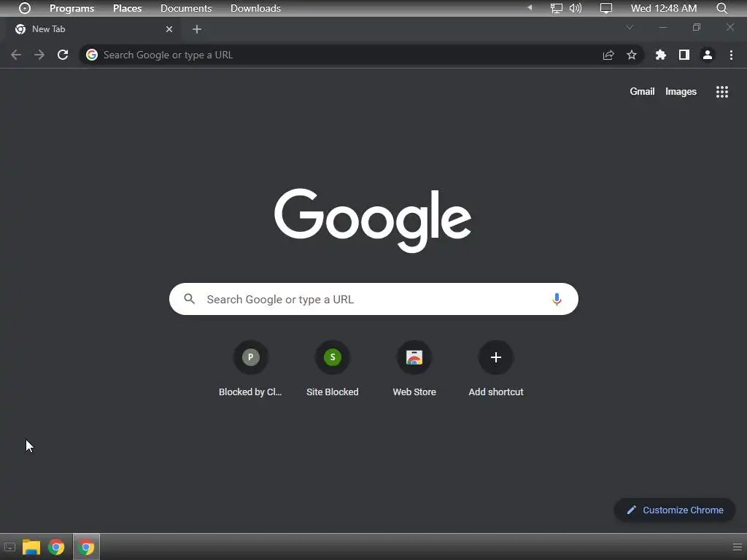Go back using the browser back arrow
Image resolution: width=747 pixels, height=560 pixels.
click(x=16, y=55)
